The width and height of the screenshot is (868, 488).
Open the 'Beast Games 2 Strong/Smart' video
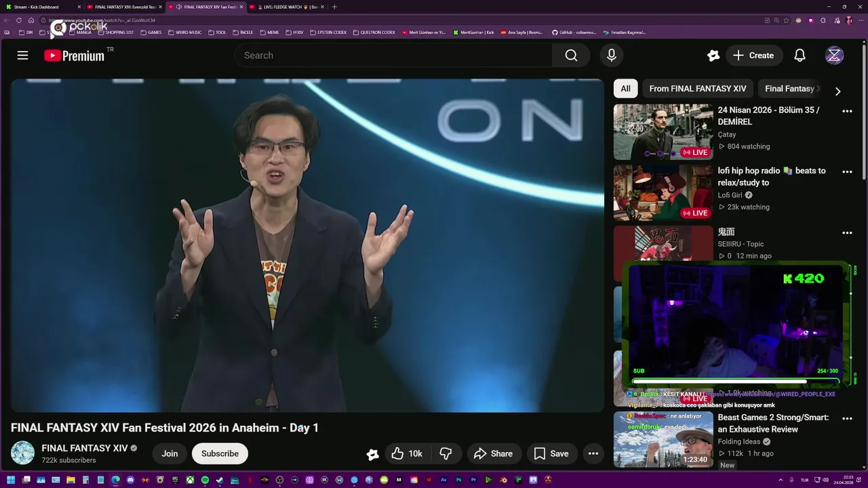coord(773,424)
